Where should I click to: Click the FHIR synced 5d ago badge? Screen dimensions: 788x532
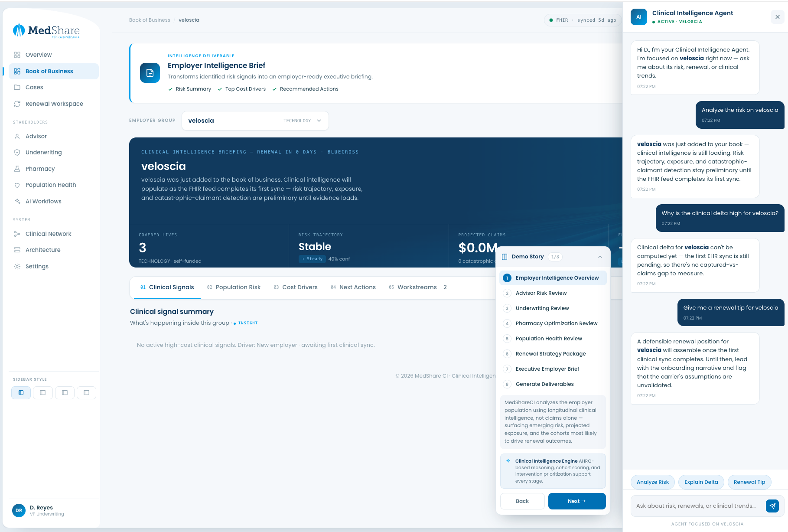coord(583,20)
